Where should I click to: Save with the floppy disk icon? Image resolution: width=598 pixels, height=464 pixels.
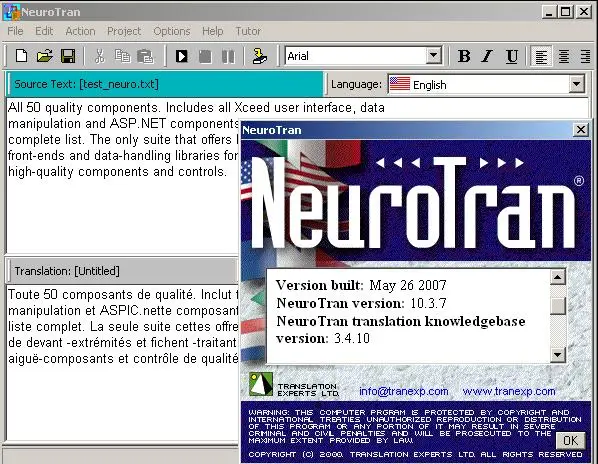pyautogui.click(x=68, y=56)
